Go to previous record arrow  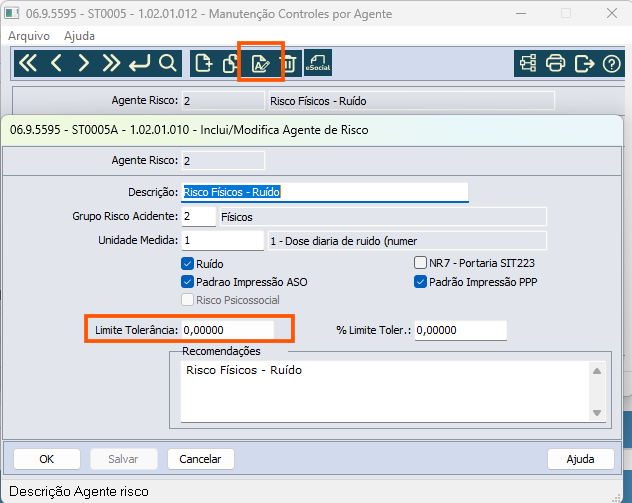point(56,63)
